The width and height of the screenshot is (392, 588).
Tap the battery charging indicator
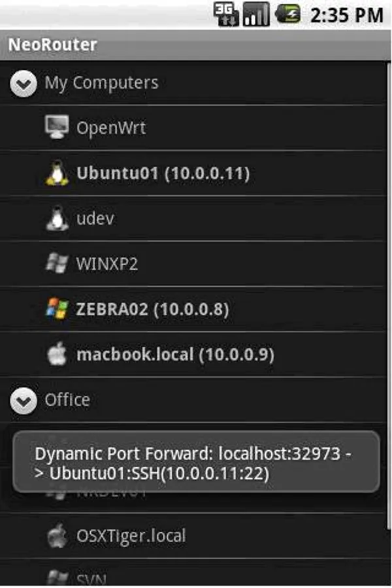click(x=287, y=14)
